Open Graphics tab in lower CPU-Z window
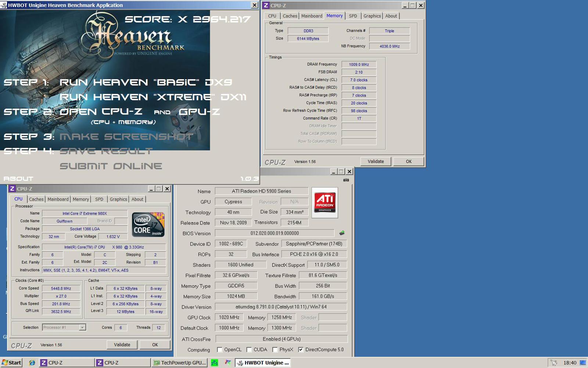The image size is (588, 368). tap(118, 199)
